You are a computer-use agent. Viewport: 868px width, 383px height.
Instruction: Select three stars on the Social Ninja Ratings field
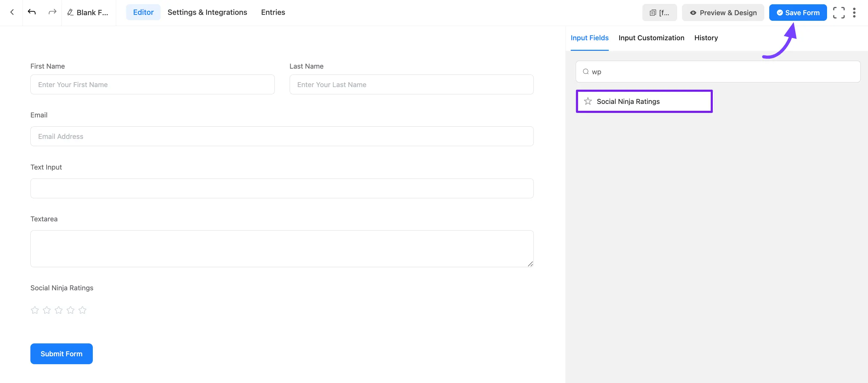tap(58, 310)
